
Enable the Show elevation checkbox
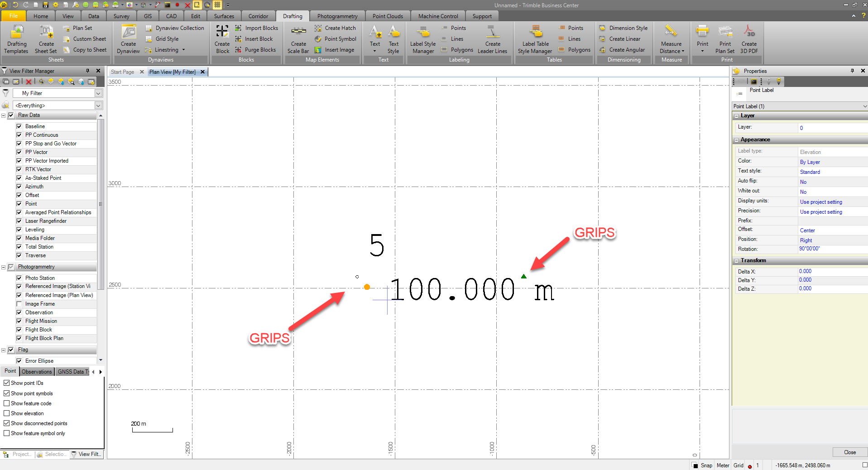[x=7, y=413]
